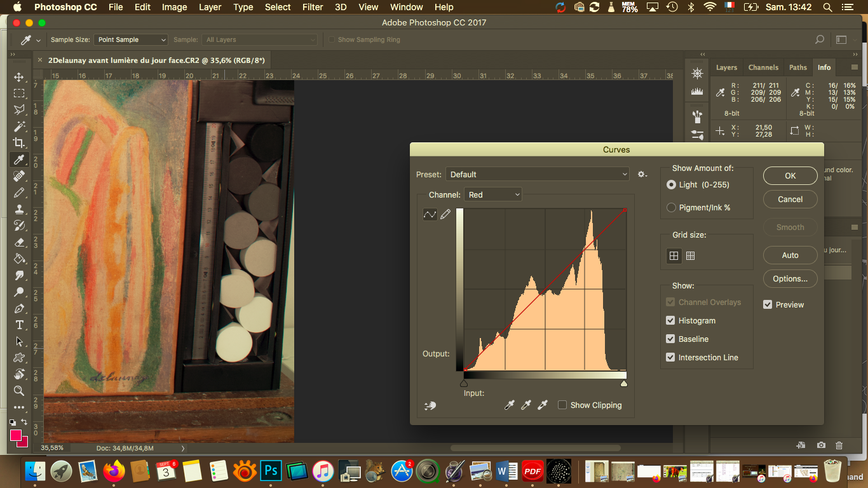868x488 pixels.
Task: Select the Clone Stamp tool
Action: [x=19, y=209]
